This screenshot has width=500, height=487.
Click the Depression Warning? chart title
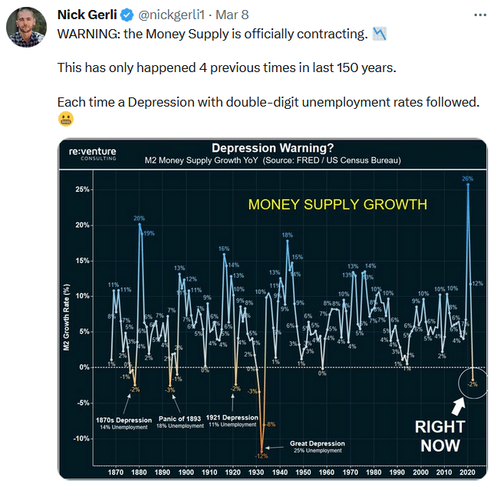point(273,148)
